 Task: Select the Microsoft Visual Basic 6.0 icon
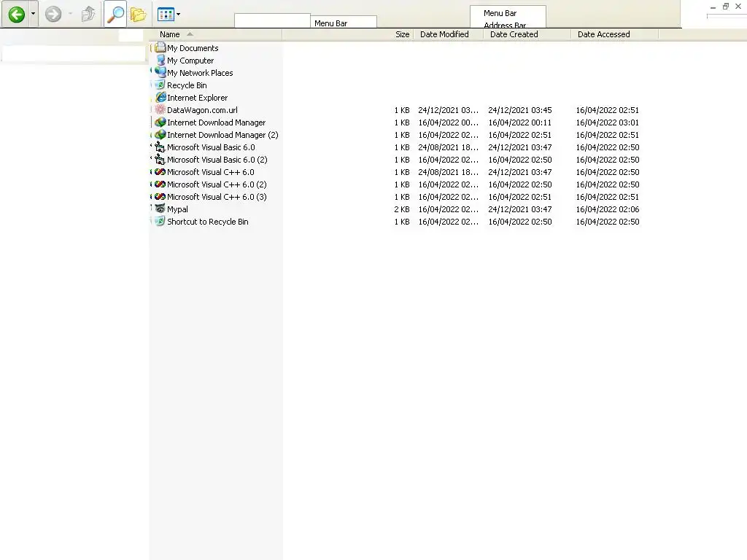click(160, 147)
